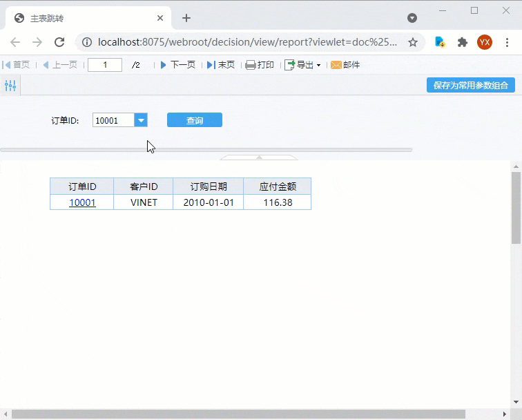Click the vertical scrollbar thumb
Image resolution: width=522 pixels, height=420 pixels.
516,208
